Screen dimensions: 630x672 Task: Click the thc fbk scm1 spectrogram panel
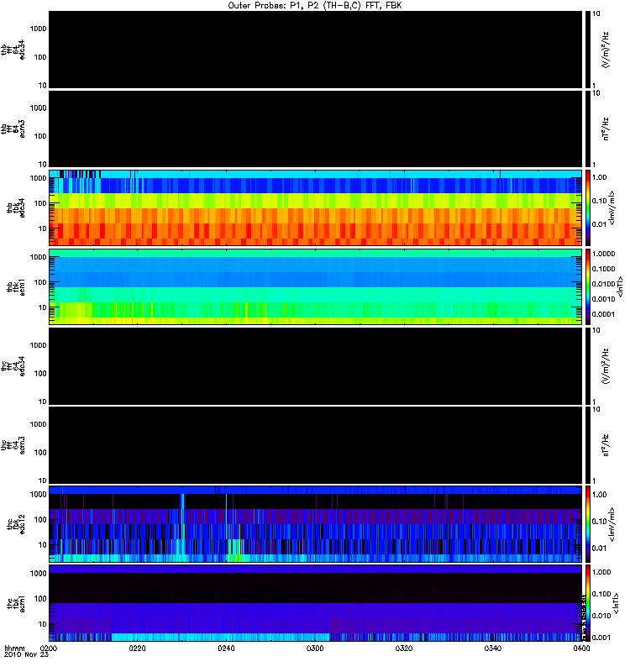(x=316, y=603)
